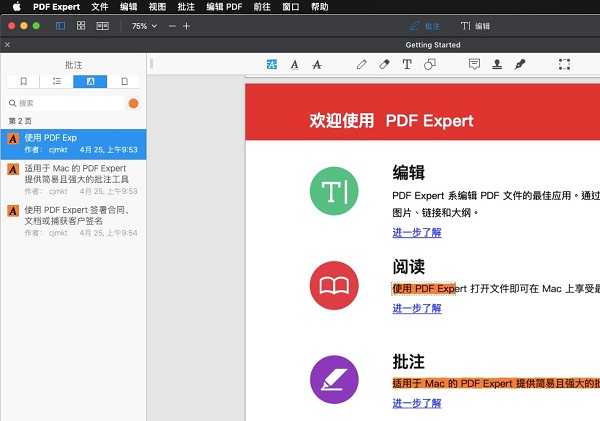600x421 pixels.
Task: Select the text highlight tool
Action: click(272, 64)
